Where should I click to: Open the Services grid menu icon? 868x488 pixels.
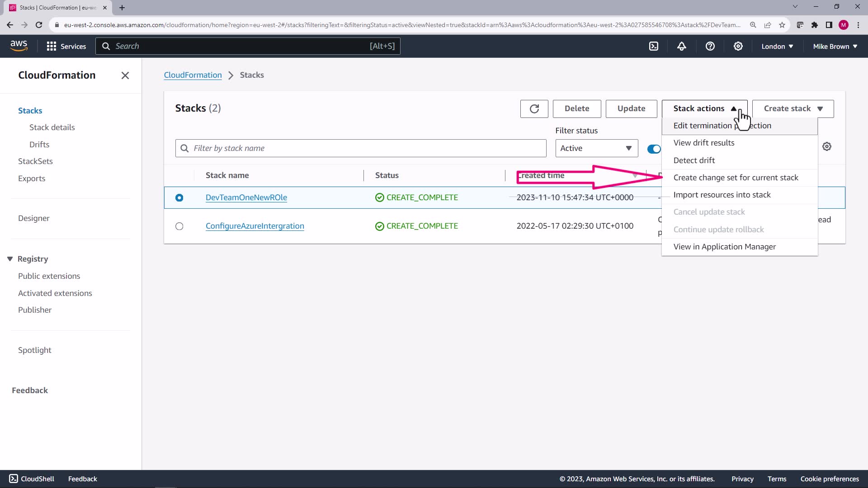coord(52,46)
